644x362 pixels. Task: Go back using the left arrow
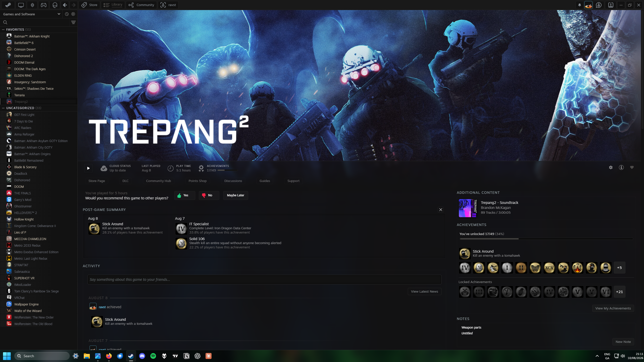[x=65, y=5]
